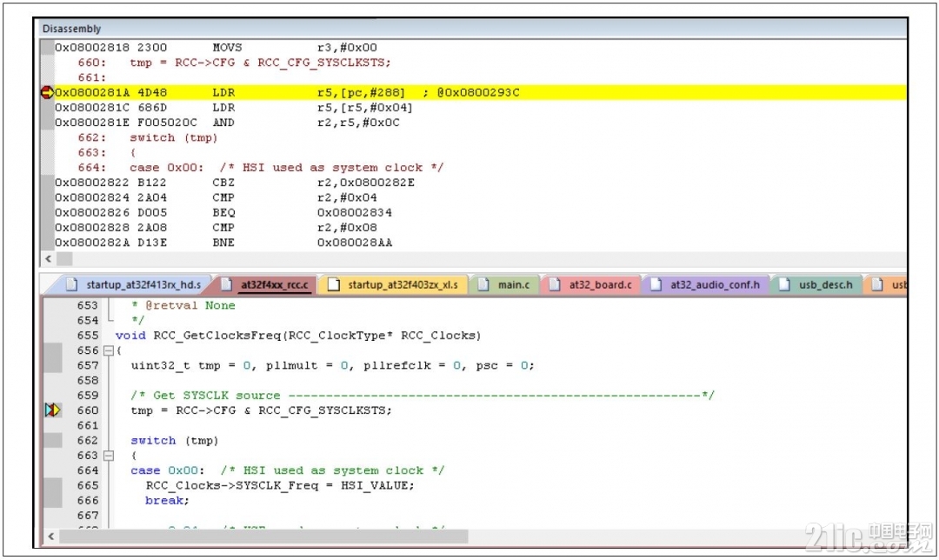Click the Disassembly panel title bar
The height and width of the screenshot is (560, 939).
(x=473, y=29)
